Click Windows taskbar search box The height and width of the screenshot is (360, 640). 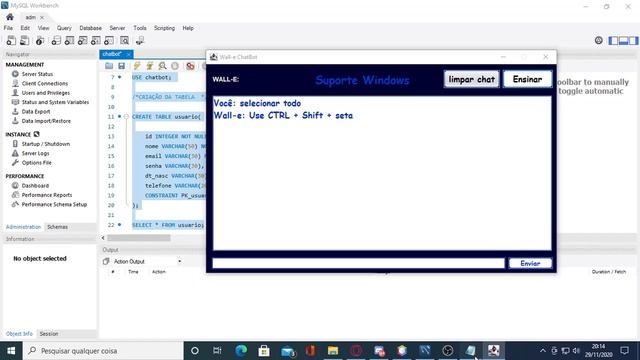tap(103, 351)
